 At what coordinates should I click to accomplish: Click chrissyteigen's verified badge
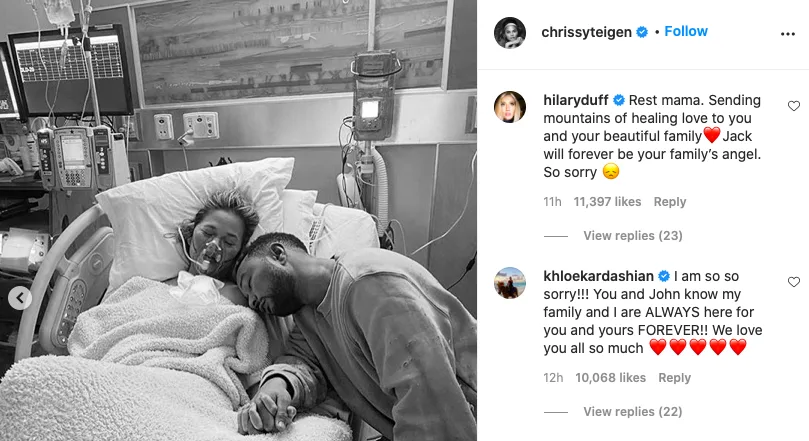(642, 32)
